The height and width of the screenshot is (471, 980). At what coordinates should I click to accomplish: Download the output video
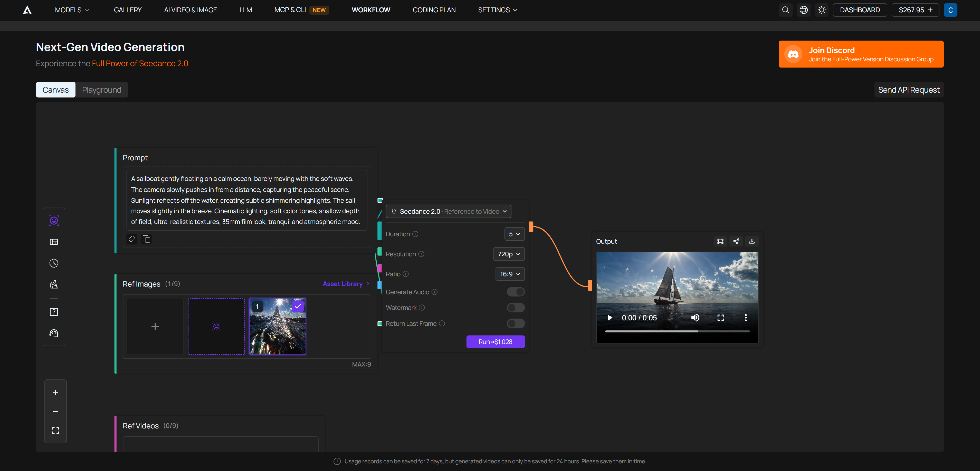pyautogui.click(x=752, y=241)
